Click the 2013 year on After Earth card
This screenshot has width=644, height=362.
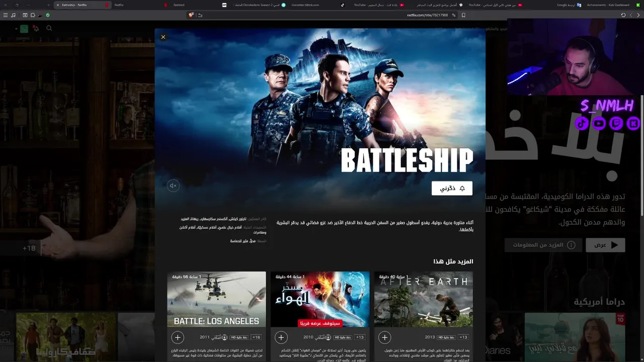pyautogui.click(x=430, y=337)
